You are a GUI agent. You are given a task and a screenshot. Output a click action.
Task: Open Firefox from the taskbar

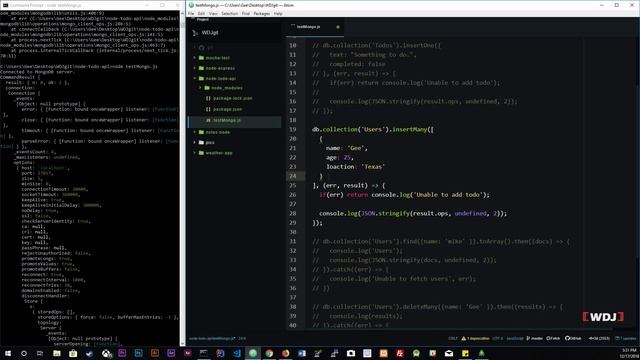click(x=285, y=353)
